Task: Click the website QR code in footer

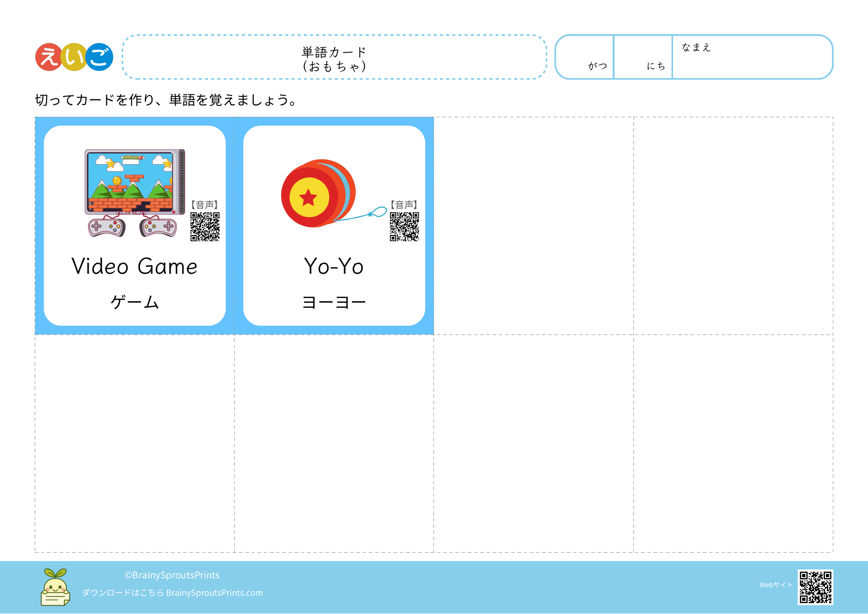Action: (x=815, y=587)
